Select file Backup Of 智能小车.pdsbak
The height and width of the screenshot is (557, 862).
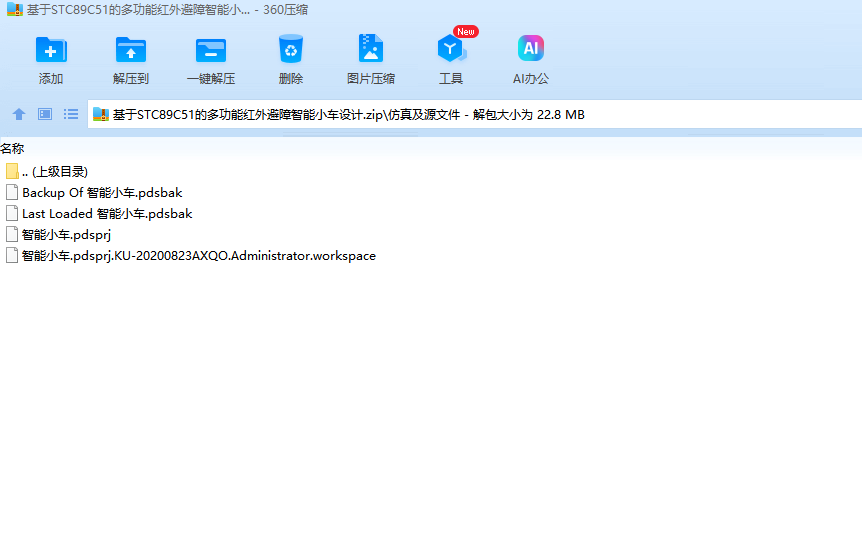(94, 192)
